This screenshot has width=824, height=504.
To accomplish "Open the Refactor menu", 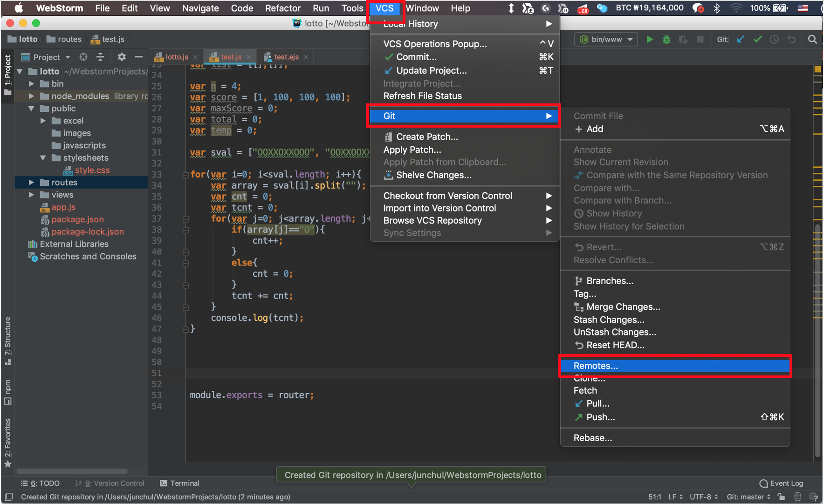I will pos(282,8).
